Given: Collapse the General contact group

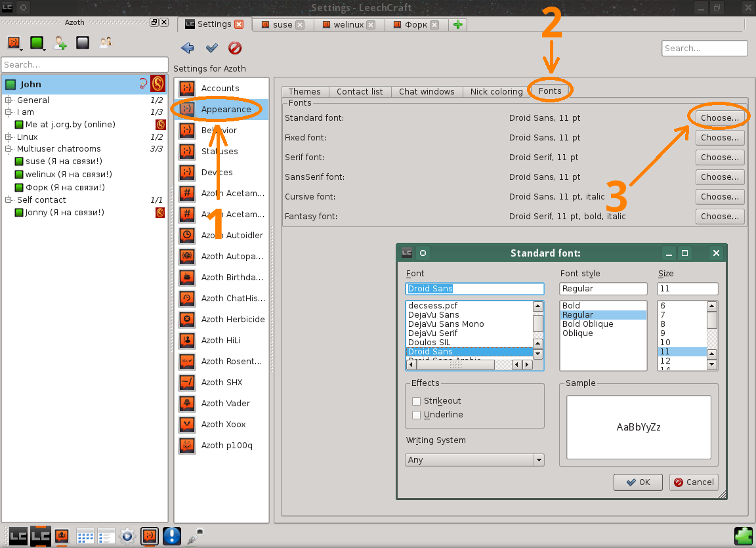Looking at the screenshot, I should 8,100.
